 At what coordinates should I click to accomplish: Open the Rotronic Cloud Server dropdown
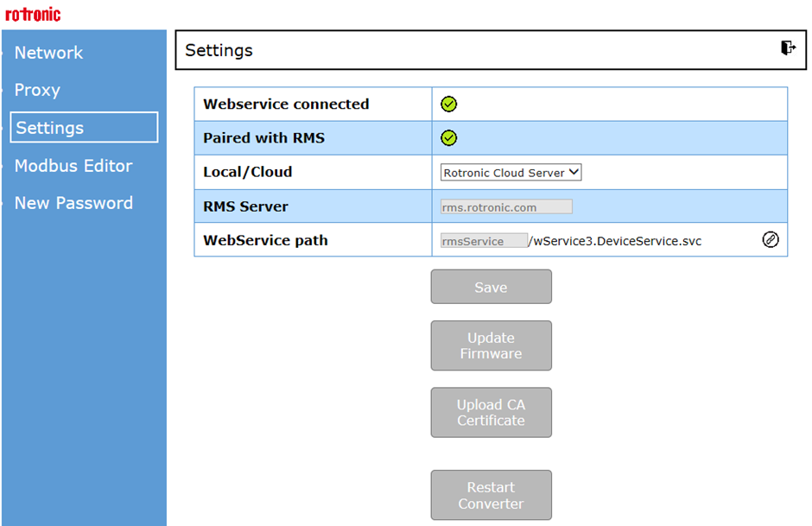click(x=511, y=173)
